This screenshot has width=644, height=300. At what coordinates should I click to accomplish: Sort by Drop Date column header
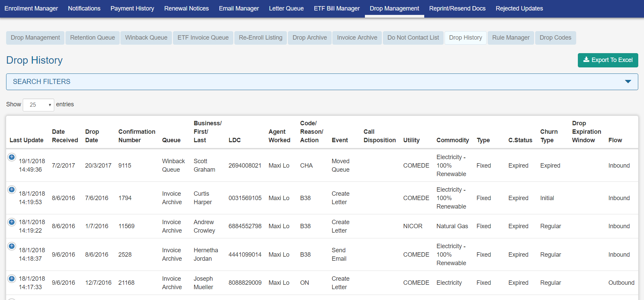click(92, 136)
